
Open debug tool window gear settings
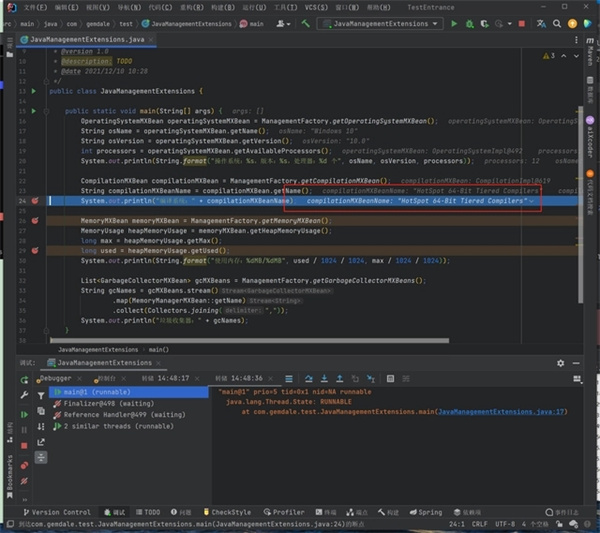(x=561, y=363)
